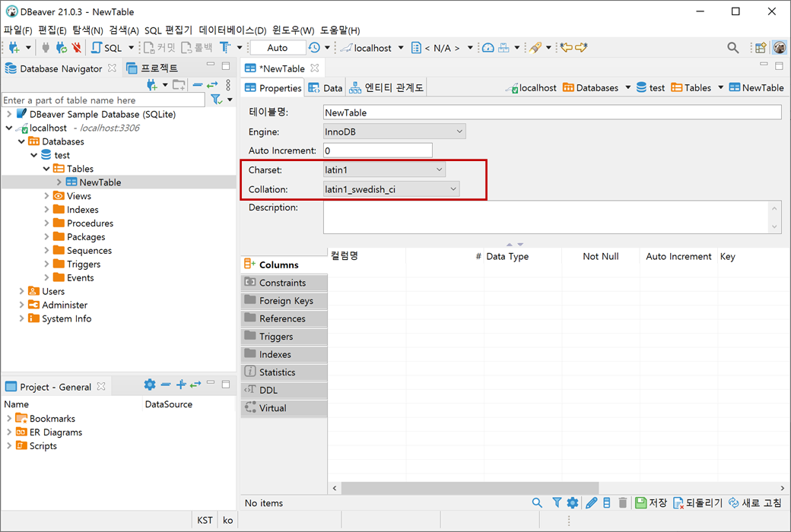The height and width of the screenshot is (532, 791).
Task: Click the 커밋 commit button
Action: click(x=160, y=47)
